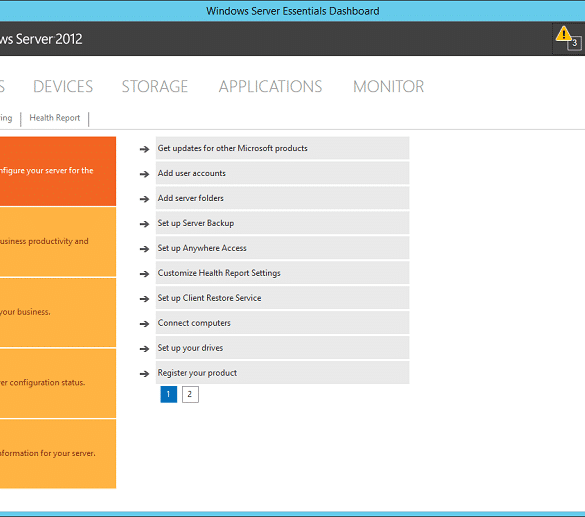This screenshot has height=517, width=585.
Task: Click arrow icon beside Set up Server Backup
Action: [x=144, y=224]
